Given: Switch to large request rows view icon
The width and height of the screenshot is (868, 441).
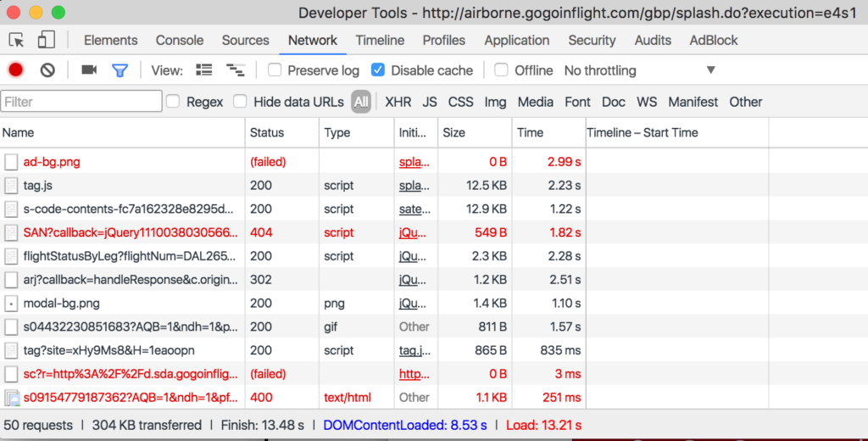Looking at the screenshot, I should [203, 70].
